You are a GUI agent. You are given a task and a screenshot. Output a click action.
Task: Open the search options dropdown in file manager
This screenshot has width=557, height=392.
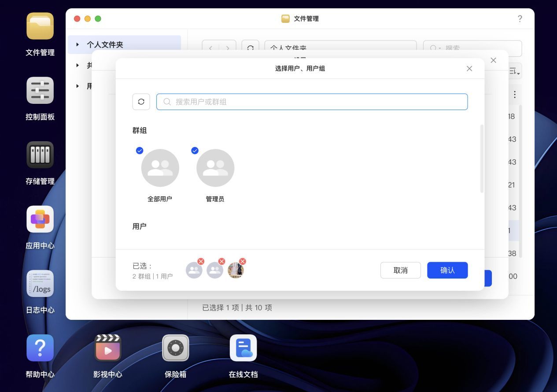coord(435,48)
